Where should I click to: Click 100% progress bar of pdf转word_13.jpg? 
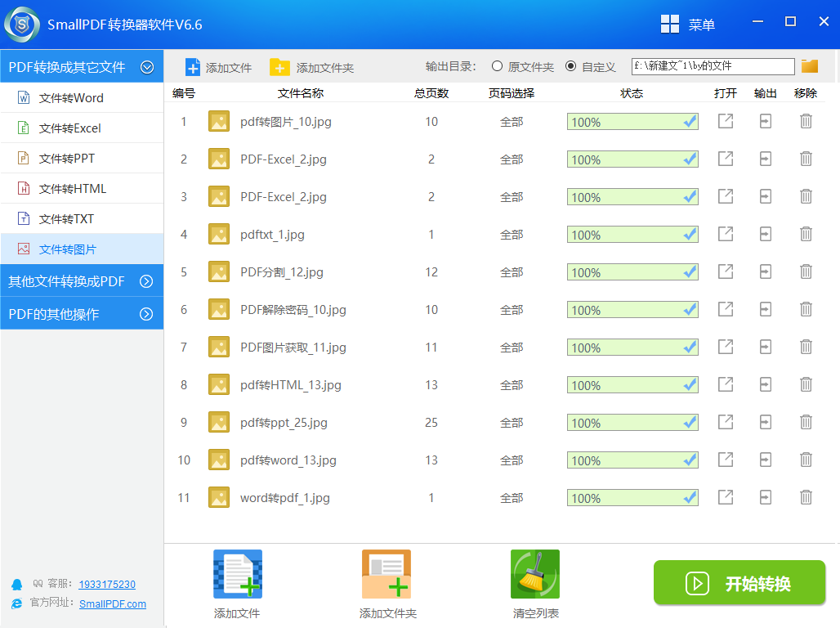pos(632,460)
